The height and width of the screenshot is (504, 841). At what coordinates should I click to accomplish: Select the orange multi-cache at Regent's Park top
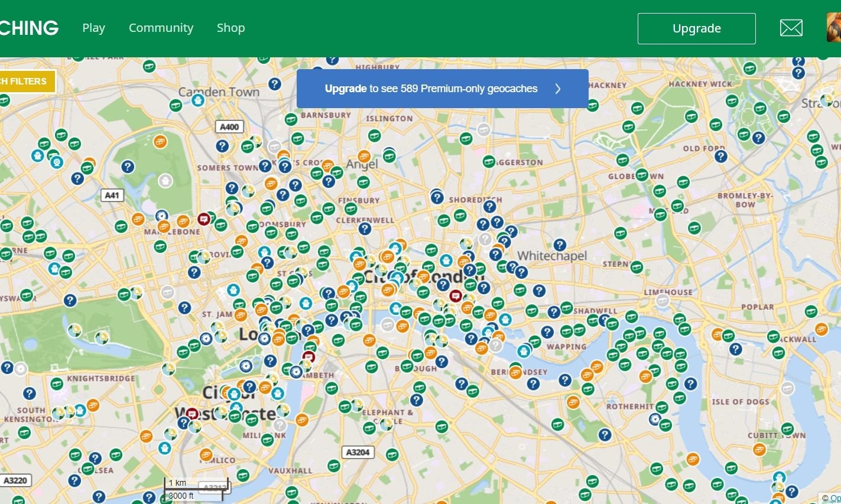click(160, 141)
